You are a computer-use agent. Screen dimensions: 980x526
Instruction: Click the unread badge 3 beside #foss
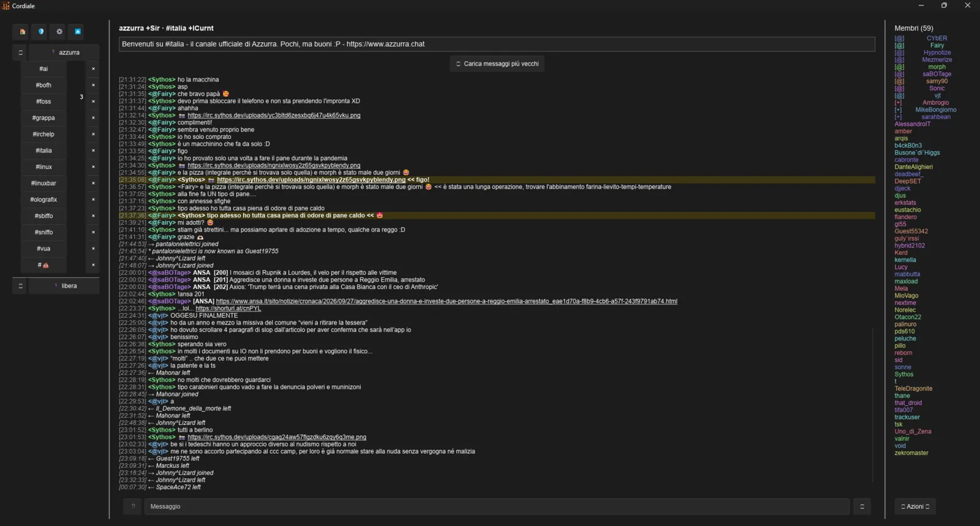[x=81, y=97]
